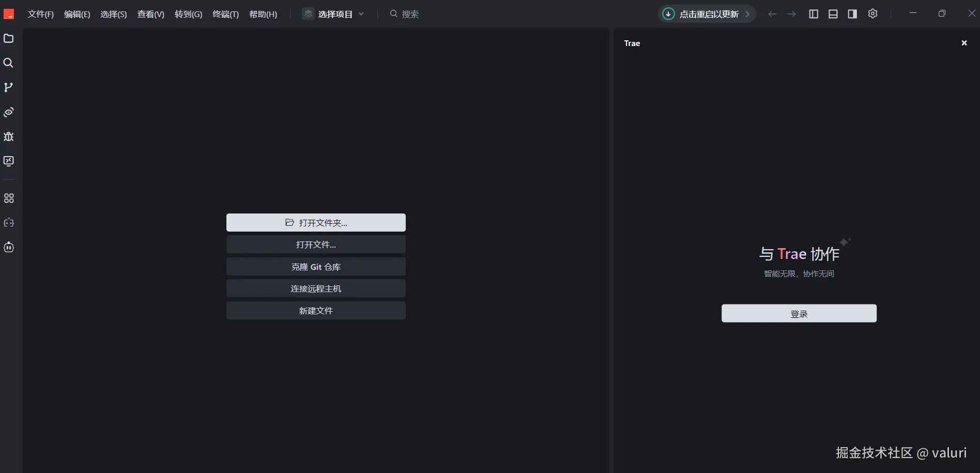Viewport: 980px width, 473px height.
Task: Open the Source Control panel
Action: (x=8, y=87)
